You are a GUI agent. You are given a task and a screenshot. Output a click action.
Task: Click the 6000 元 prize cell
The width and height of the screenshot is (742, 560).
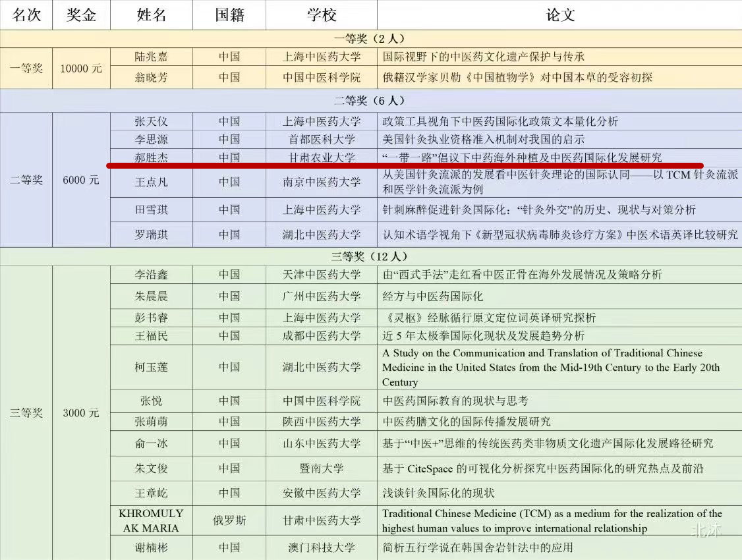click(81, 181)
